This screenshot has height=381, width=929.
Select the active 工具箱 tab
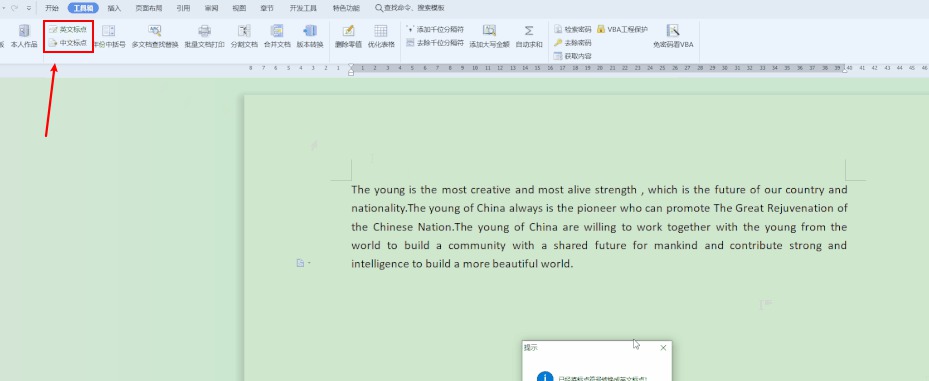tap(84, 8)
